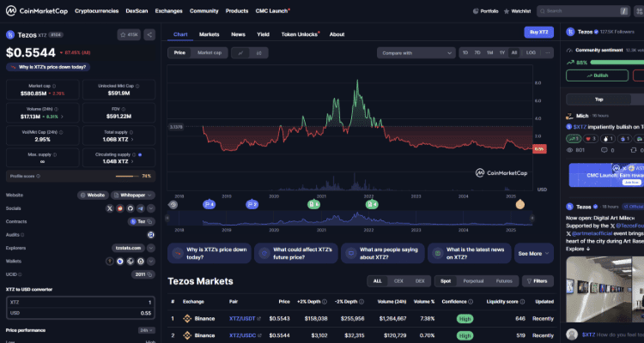Open the audit report icon
Viewport: 644px width, 343px height.
tap(151, 235)
